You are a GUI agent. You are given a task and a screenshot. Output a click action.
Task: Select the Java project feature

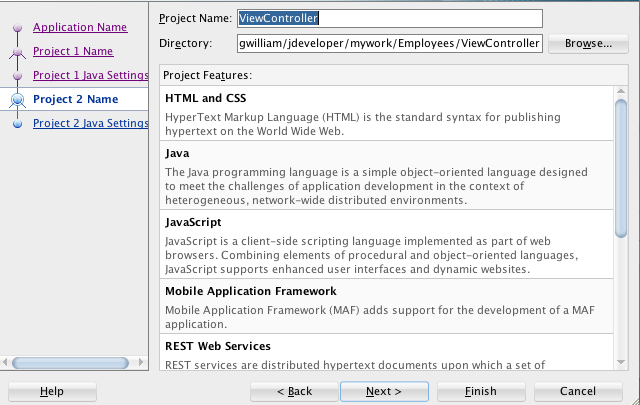click(387, 176)
